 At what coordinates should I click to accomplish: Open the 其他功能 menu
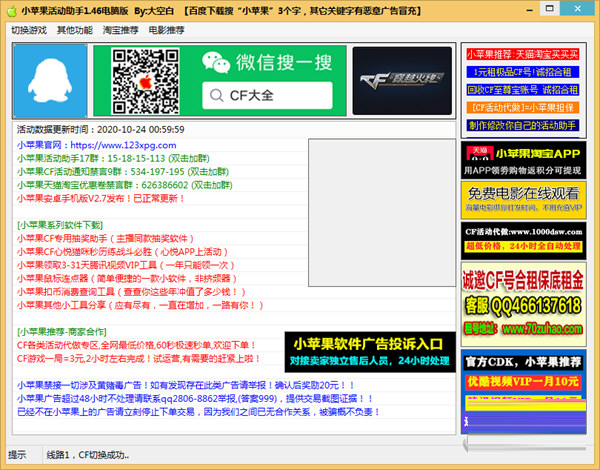click(75, 30)
